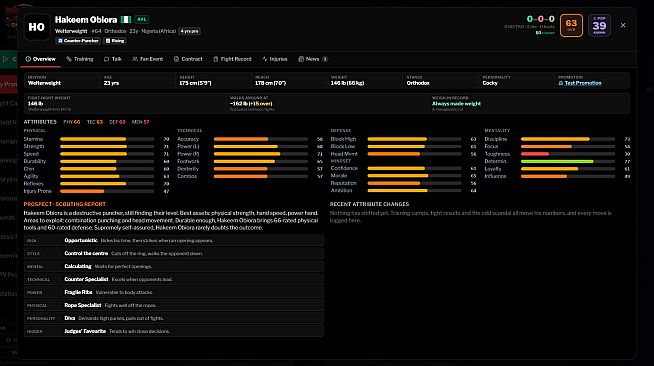
Task: Open the Test Promotion link
Action: click(x=583, y=83)
